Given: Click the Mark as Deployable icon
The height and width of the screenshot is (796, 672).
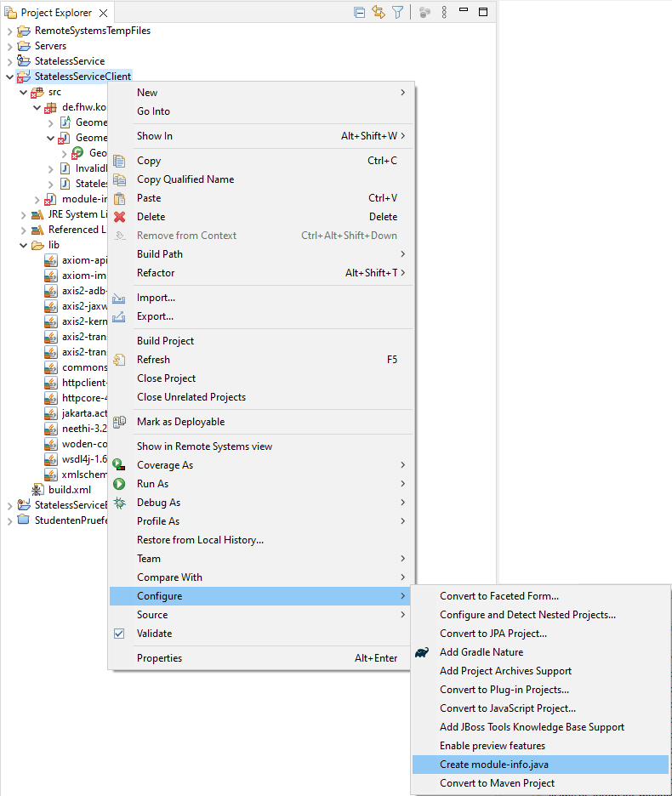Looking at the screenshot, I should tap(119, 422).
